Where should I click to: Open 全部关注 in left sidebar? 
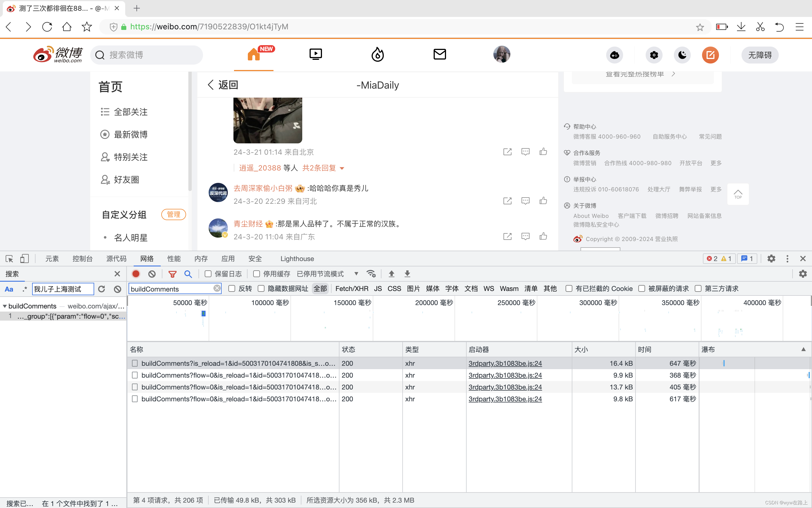coord(131,112)
